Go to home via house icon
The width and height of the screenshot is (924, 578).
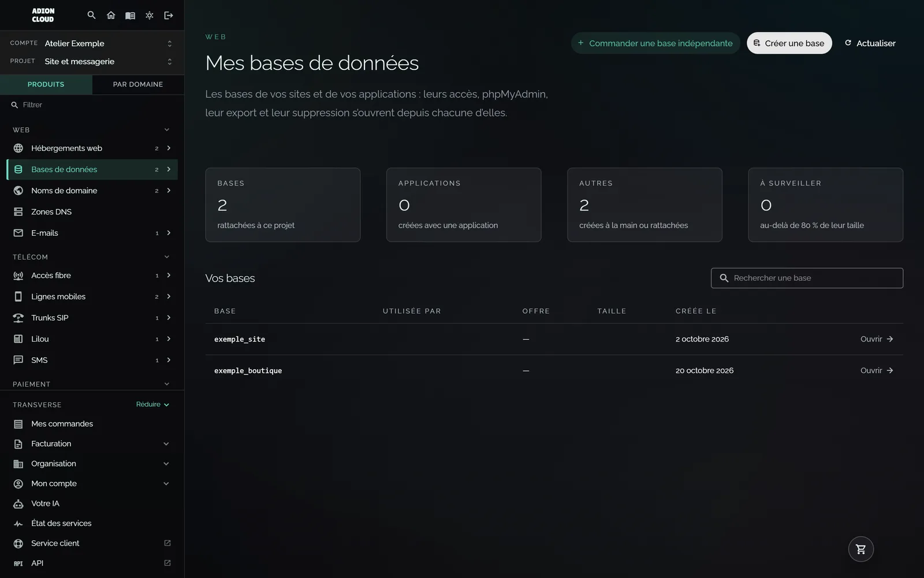tap(111, 16)
